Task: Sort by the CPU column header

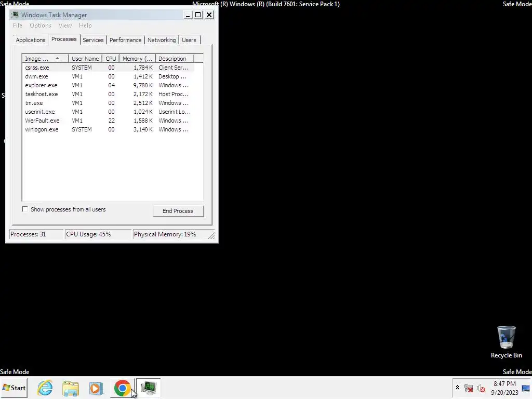Action: pos(111,58)
